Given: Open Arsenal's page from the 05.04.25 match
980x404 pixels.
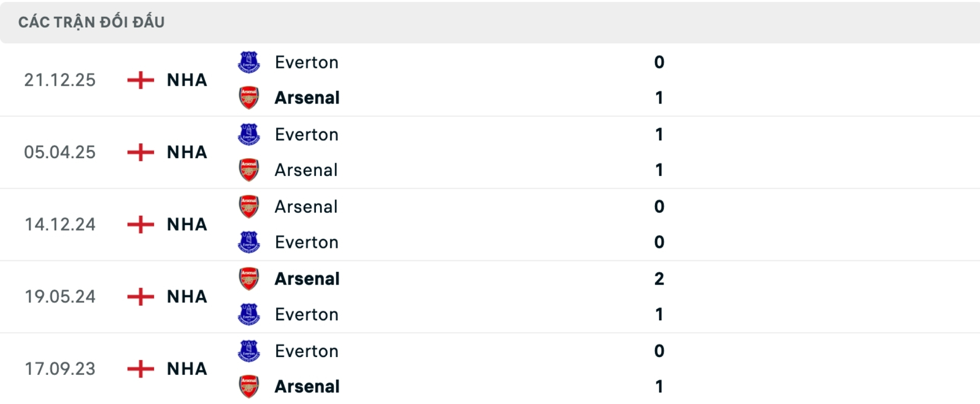Looking at the screenshot, I should [306, 170].
